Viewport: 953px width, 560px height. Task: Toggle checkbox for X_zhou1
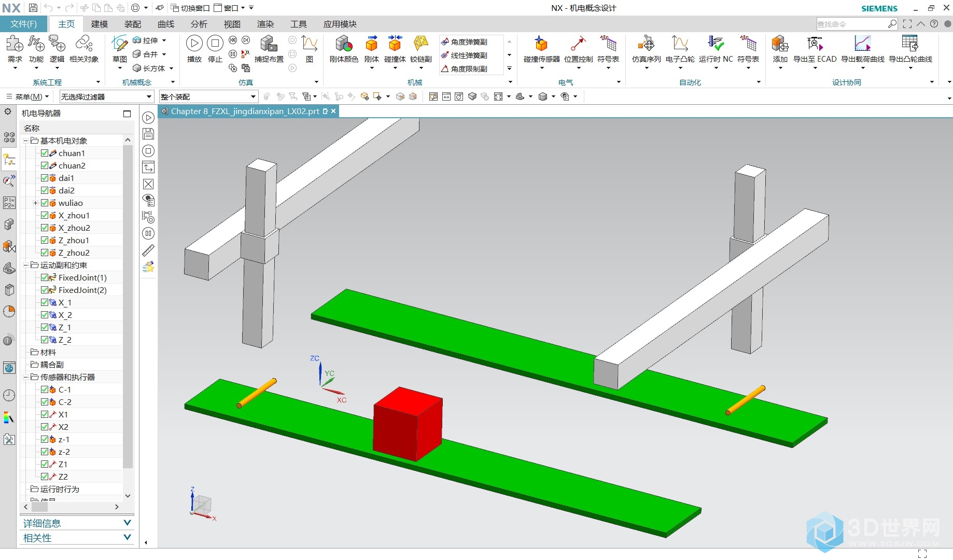[x=45, y=215]
